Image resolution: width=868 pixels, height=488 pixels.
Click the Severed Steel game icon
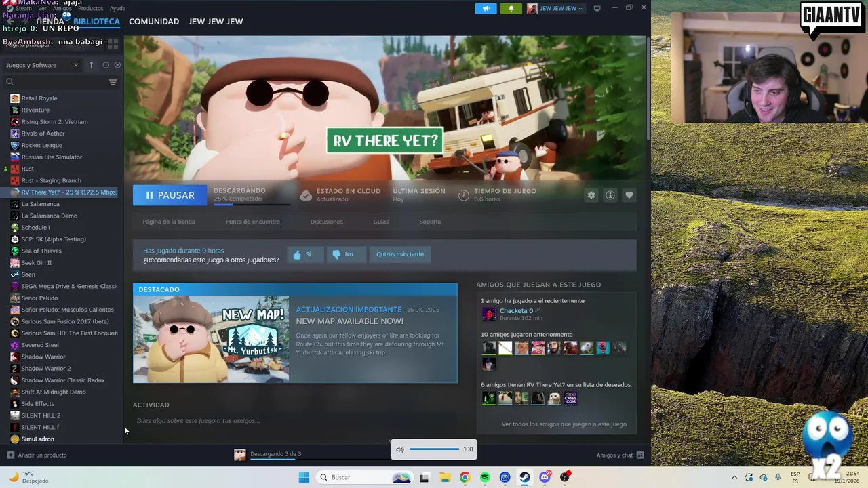pos(15,345)
